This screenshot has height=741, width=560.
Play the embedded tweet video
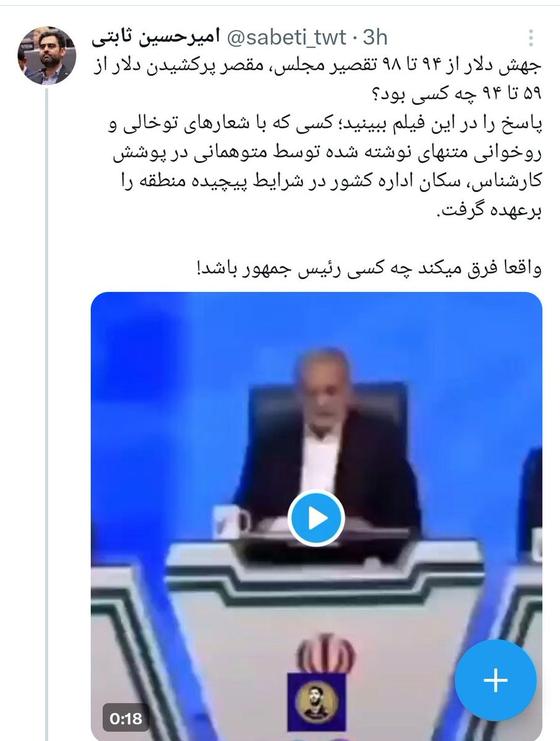click(317, 519)
